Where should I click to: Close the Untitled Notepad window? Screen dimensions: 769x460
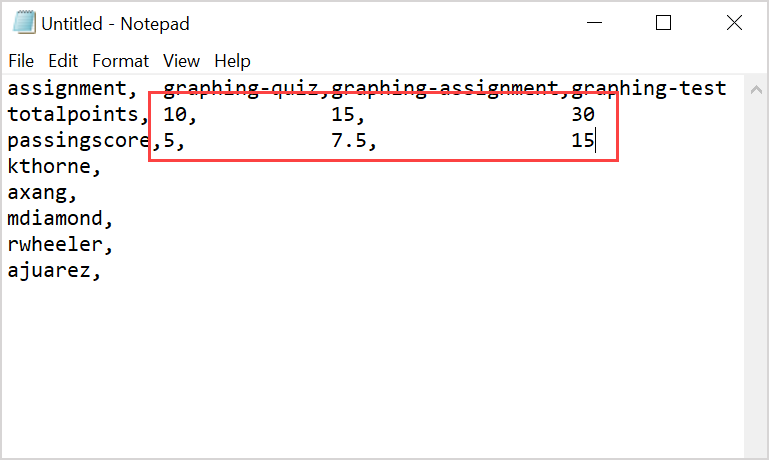[731, 22]
